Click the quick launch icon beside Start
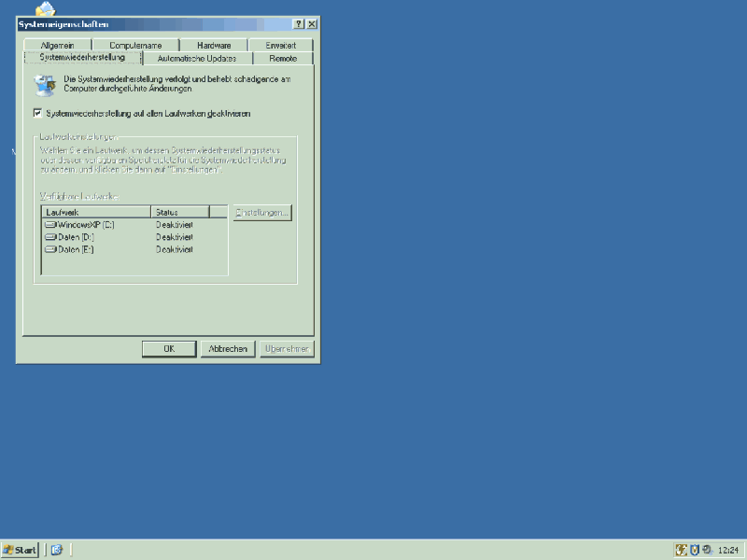747x560 pixels. (x=57, y=551)
